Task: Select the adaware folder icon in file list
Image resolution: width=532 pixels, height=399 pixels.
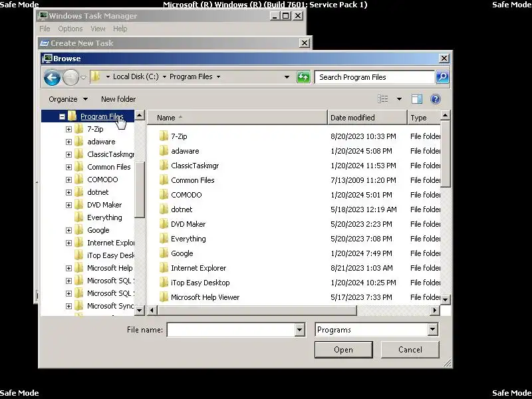Action: pos(164,151)
